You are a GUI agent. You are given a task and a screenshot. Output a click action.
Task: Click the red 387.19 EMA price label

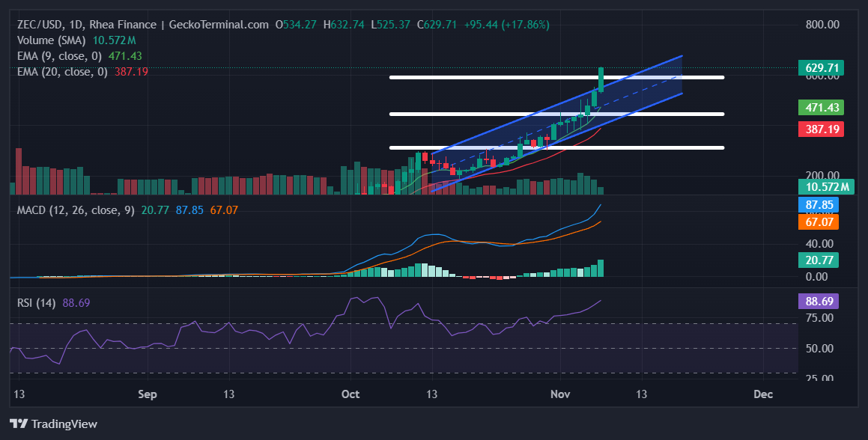[x=821, y=129]
